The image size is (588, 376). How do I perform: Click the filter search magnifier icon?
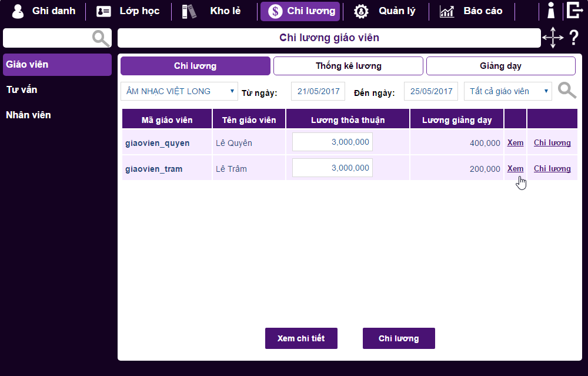567,91
